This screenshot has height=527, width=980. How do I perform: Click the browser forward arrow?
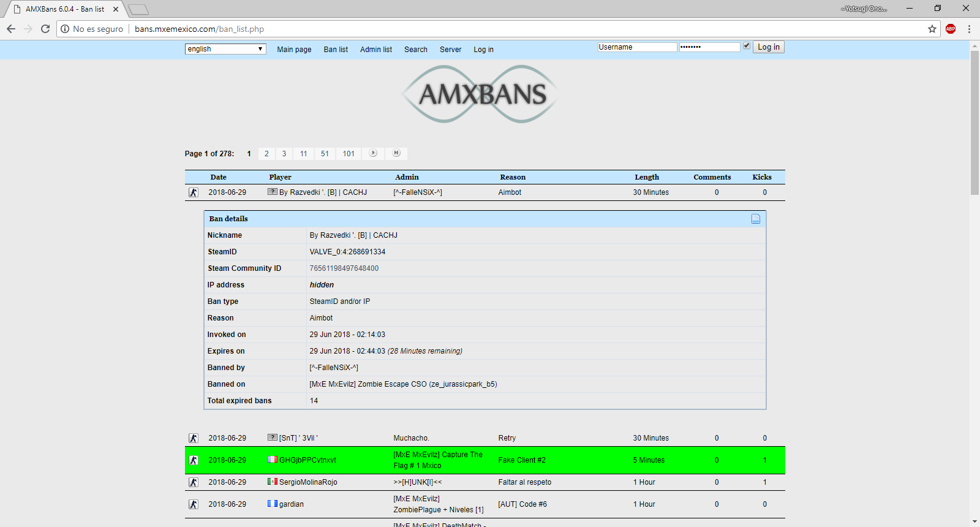tap(28, 29)
